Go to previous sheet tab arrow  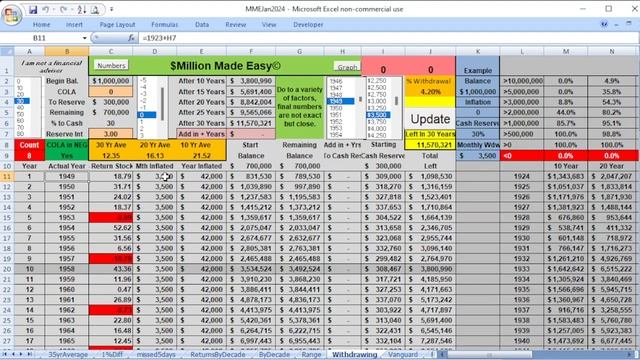point(13,354)
